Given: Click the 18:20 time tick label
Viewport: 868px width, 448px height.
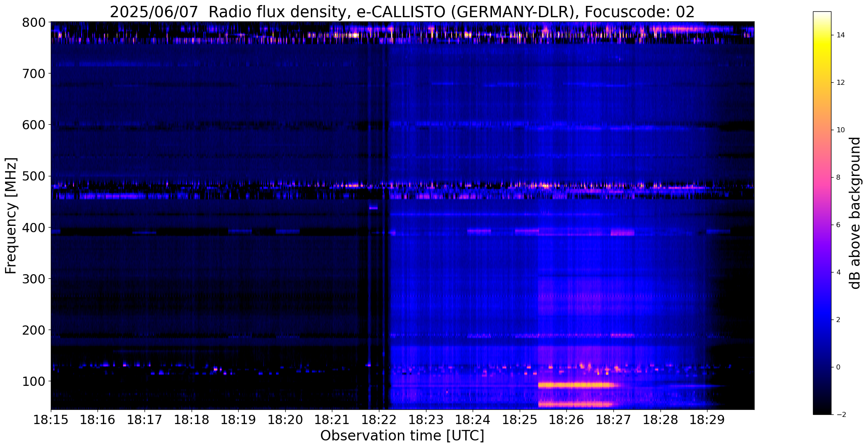Looking at the screenshot, I should click(x=285, y=420).
